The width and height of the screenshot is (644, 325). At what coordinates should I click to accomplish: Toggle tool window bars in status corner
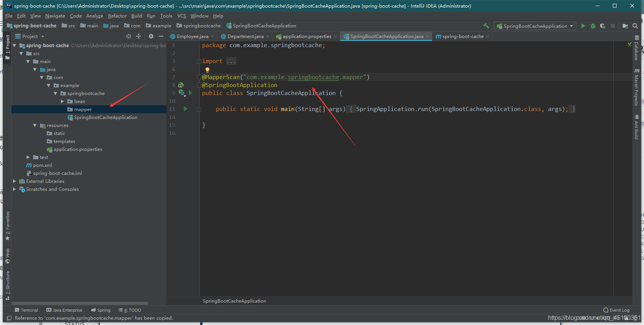(x=9, y=318)
